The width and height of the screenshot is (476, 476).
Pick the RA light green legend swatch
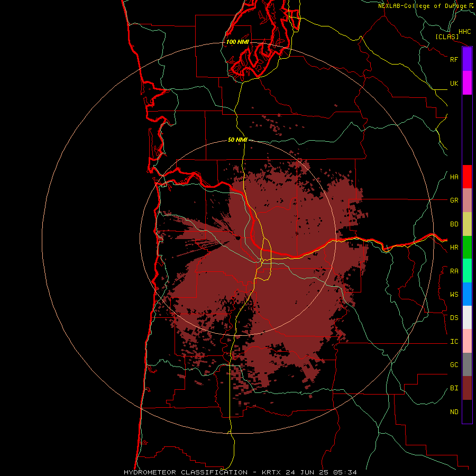tap(467, 271)
